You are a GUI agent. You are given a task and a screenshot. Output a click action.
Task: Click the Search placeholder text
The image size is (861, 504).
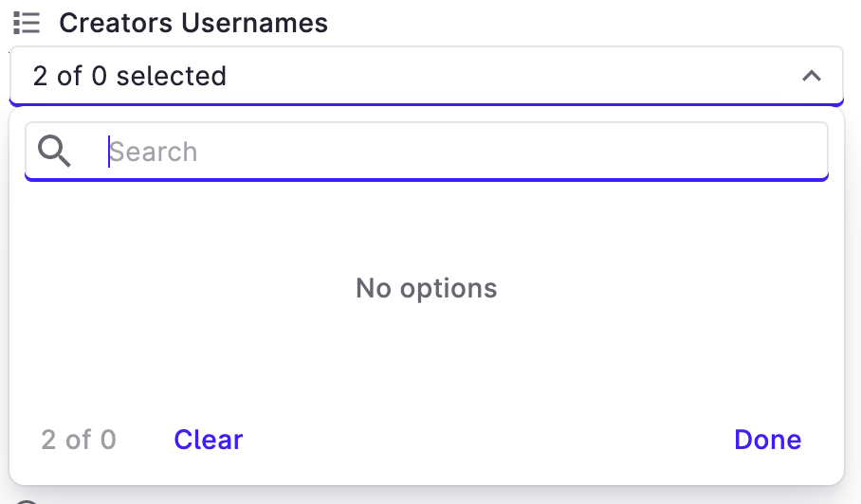tap(153, 152)
